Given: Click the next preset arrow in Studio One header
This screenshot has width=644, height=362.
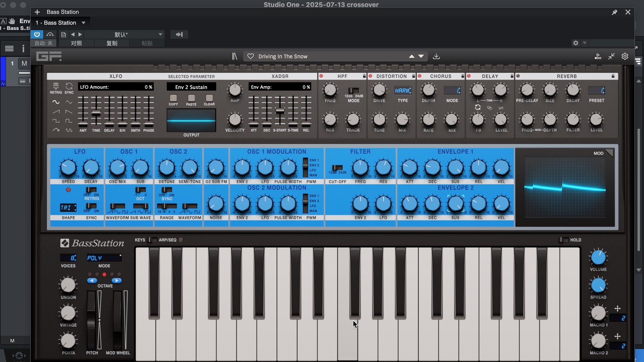Looking at the screenshot, I should coord(80,34).
